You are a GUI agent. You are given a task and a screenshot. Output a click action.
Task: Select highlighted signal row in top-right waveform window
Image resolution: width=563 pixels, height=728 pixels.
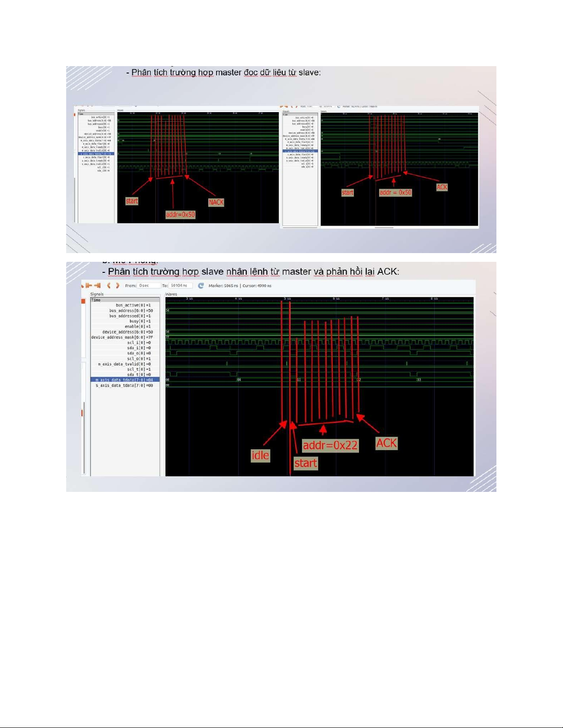coord(300,151)
